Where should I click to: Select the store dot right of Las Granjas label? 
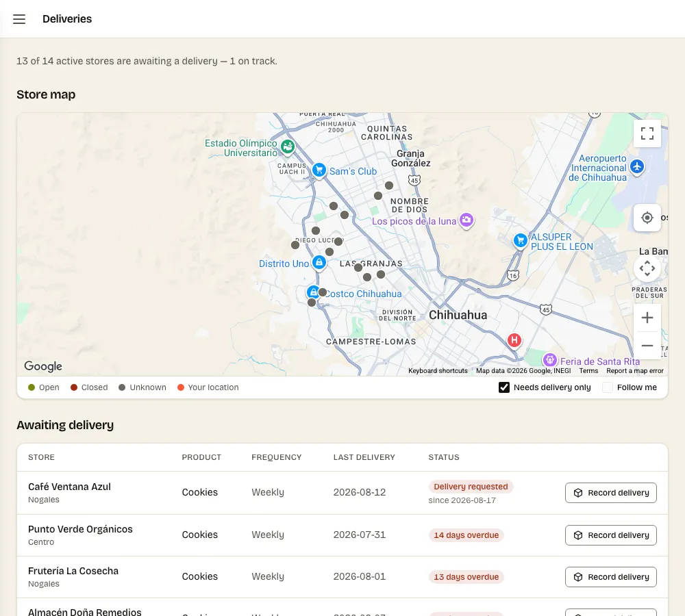pos(381,274)
